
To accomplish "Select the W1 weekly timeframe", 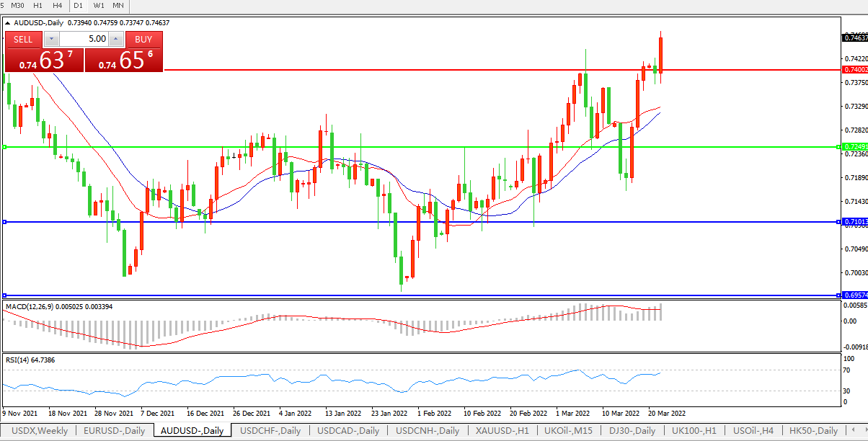I will click(99, 5).
